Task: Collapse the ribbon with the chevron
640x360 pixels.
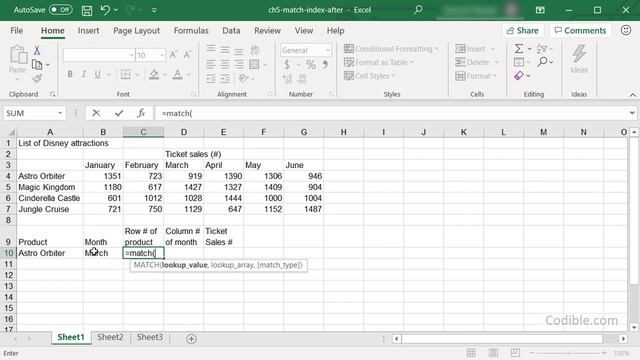Action: [632, 95]
